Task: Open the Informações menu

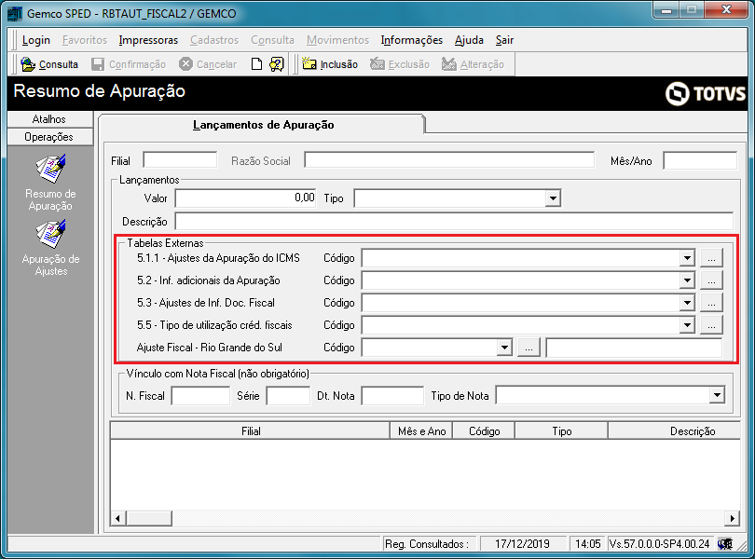Action: [x=412, y=40]
